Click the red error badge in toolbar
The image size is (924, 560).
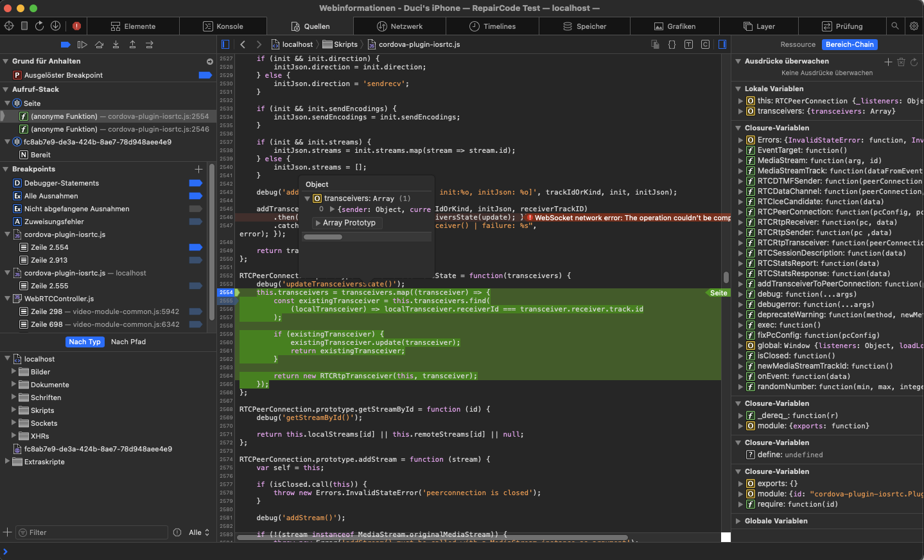[76, 26]
